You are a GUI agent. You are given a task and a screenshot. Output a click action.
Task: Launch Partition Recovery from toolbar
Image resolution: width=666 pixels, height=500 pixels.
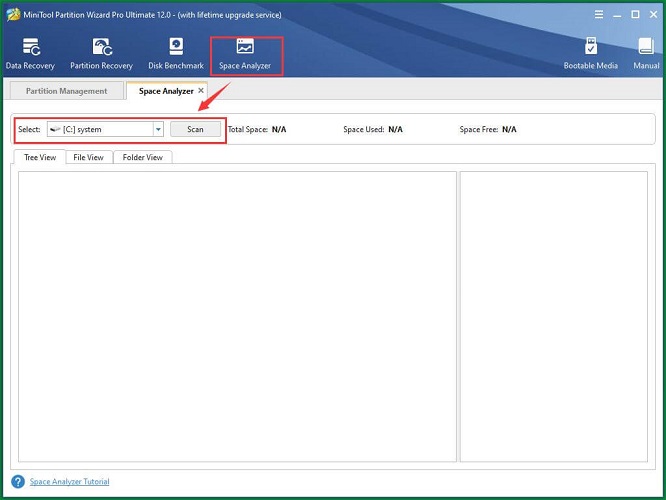102,54
